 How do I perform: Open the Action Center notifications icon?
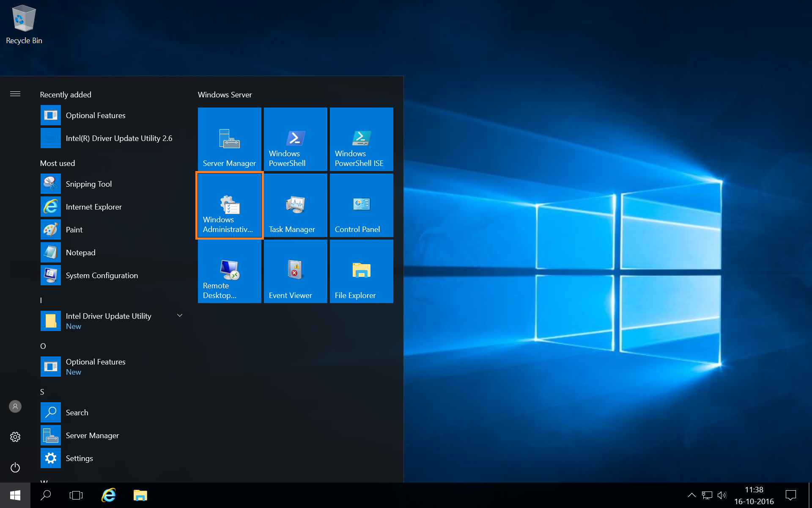[791, 495]
